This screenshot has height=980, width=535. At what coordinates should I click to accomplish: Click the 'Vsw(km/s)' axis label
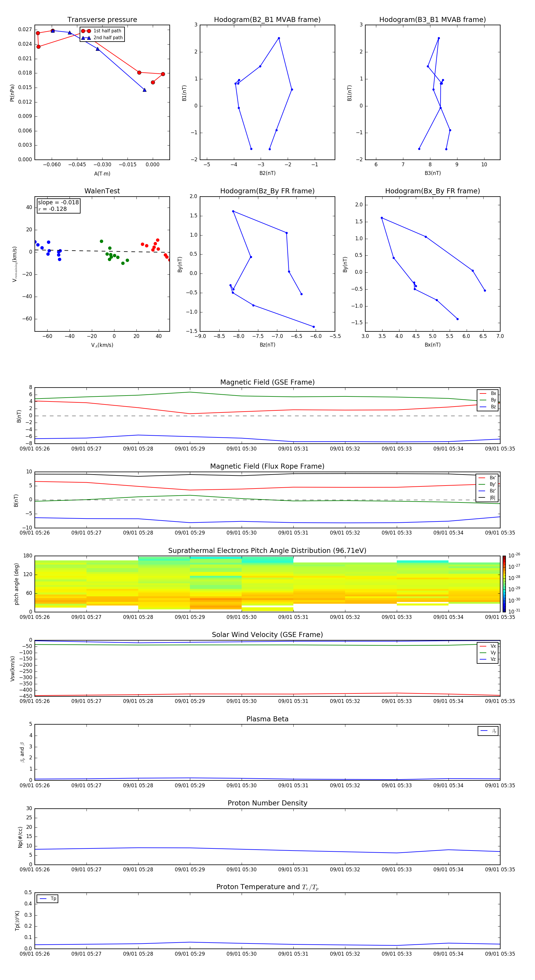[12, 668]
